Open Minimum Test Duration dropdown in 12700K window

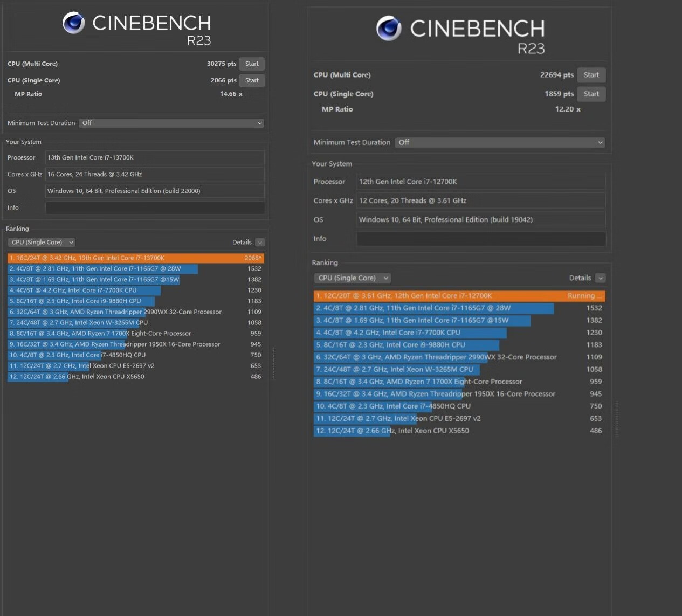point(500,142)
